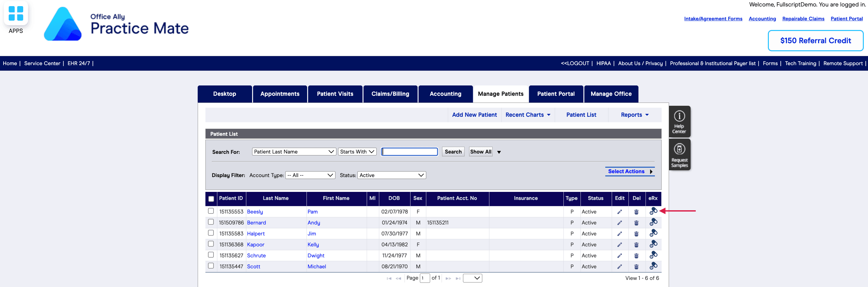Expand the Recent Charts dropdown
The width and height of the screenshot is (868, 287).
[x=528, y=115]
